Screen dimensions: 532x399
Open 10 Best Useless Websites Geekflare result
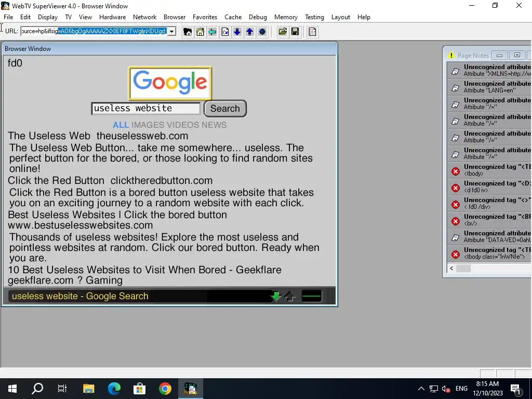tap(144, 275)
